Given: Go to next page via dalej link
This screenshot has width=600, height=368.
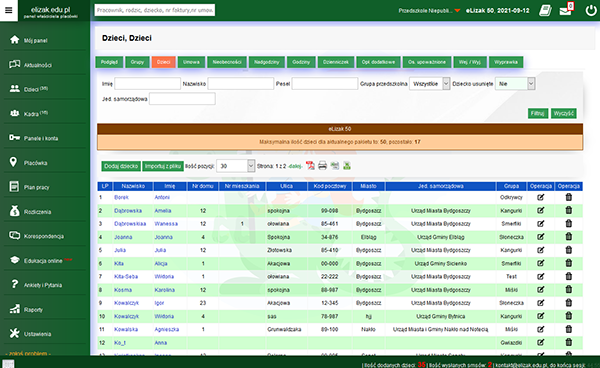Looking at the screenshot, I should pyautogui.click(x=295, y=166).
